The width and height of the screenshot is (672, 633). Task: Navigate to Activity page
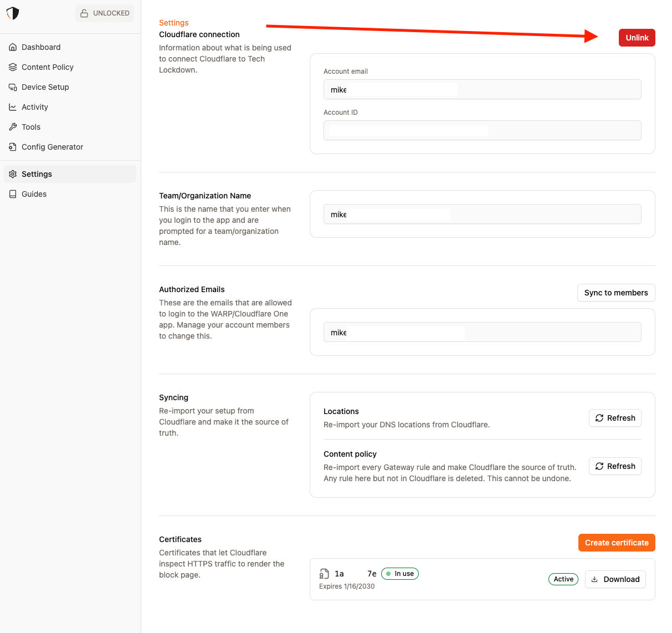point(70,107)
